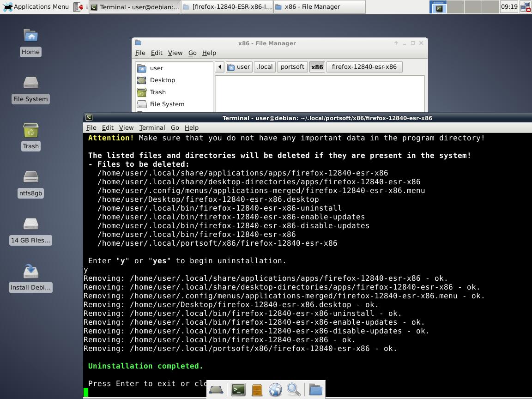Click the firefox-12840-esr-x86.desktop line under Files to be deleted
This screenshot has height=399, width=532.
(208, 199)
